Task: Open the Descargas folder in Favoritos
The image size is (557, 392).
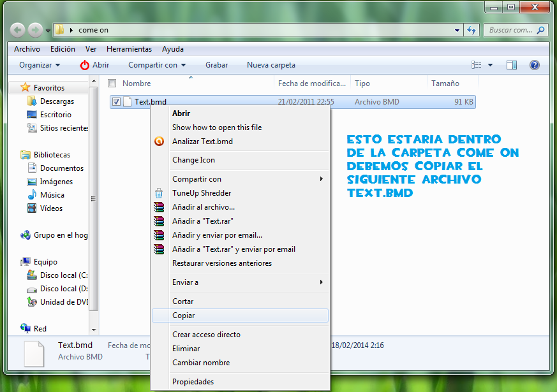Action: point(57,101)
